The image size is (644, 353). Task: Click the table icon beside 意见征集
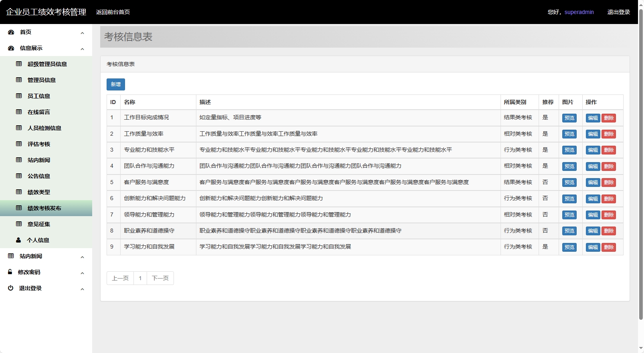[19, 224]
